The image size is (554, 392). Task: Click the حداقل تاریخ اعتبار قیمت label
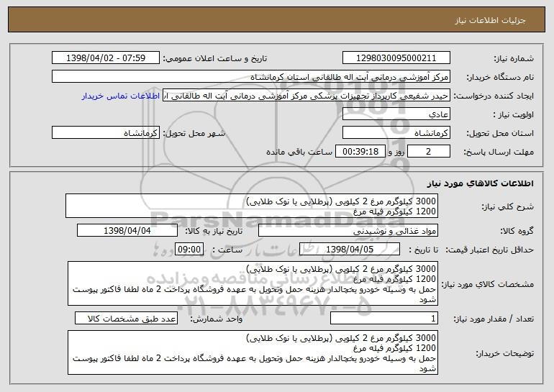(489, 250)
